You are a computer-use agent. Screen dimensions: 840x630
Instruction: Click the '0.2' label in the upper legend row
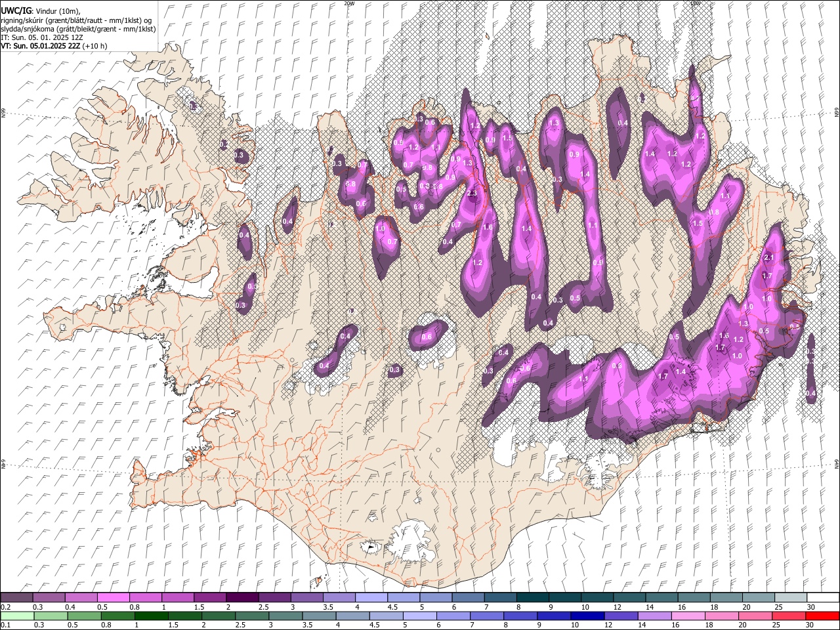click(5, 607)
